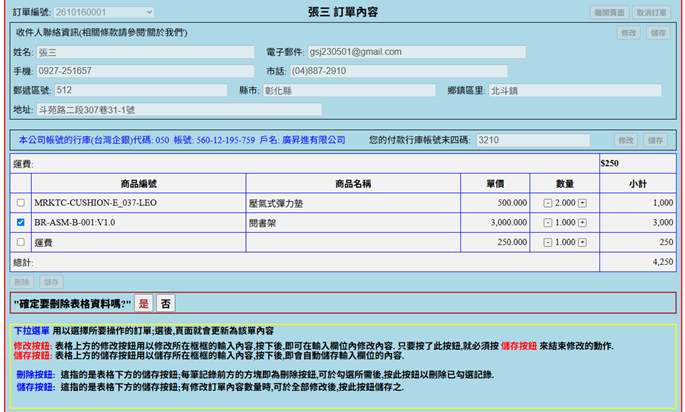Check the 運費 row checkbox
This screenshot has width=685, height=412.
pos(21,242)
